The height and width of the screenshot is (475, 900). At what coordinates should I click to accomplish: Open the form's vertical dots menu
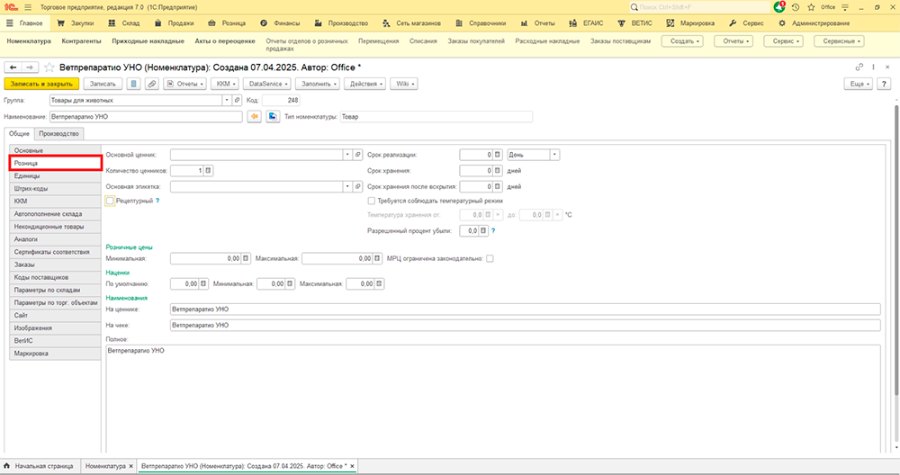(874, 68)
